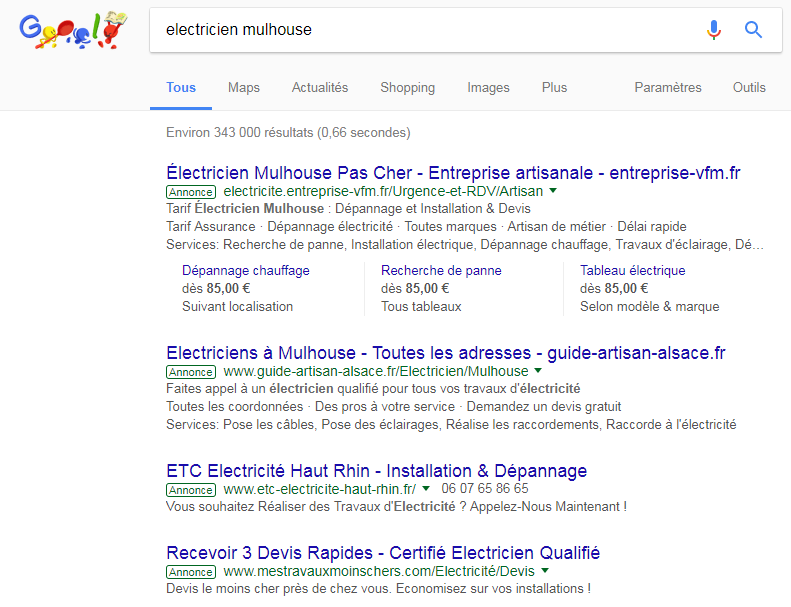Screen dimensions: 791x607
Task: Click 'Vous souhaitez Réaliser des Travaux' description
Action: click(397, 506)
